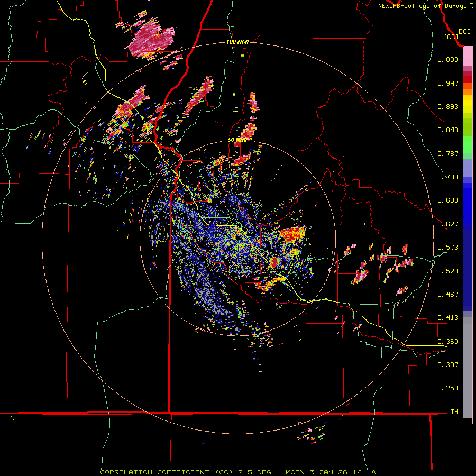Click the 0.520 scale label
The height and width of the screenshot is (476, 476).
[x=448, y=271]
